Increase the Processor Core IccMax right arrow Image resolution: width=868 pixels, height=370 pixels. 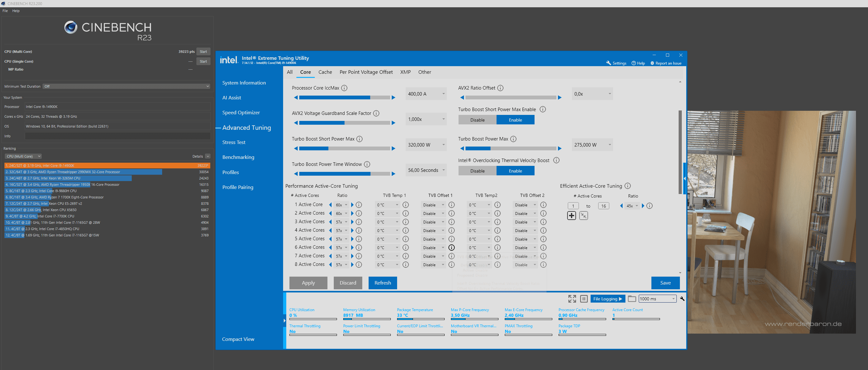393,97
